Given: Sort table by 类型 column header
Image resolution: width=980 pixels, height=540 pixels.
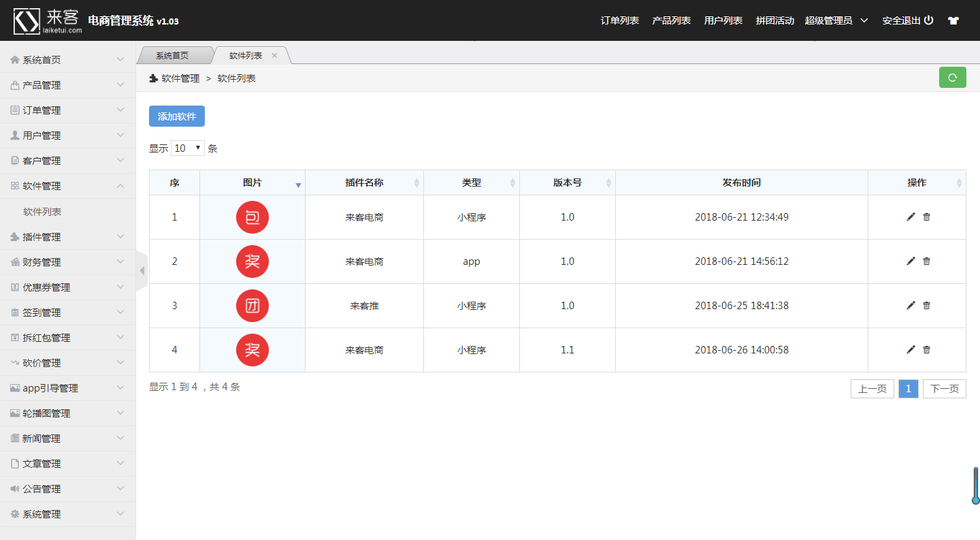Looking at the screenshot, I should click(x=472, y=182).
